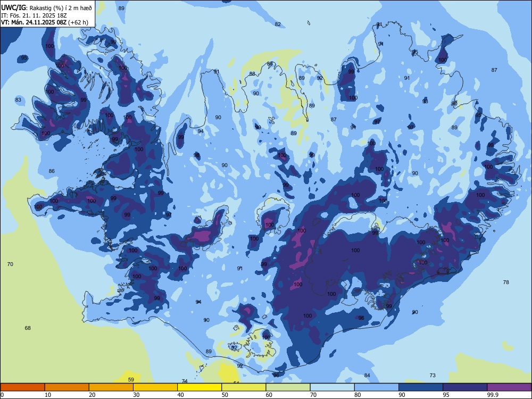Click the dark orange 0–10 legend swatch

(x=22, y=387)
